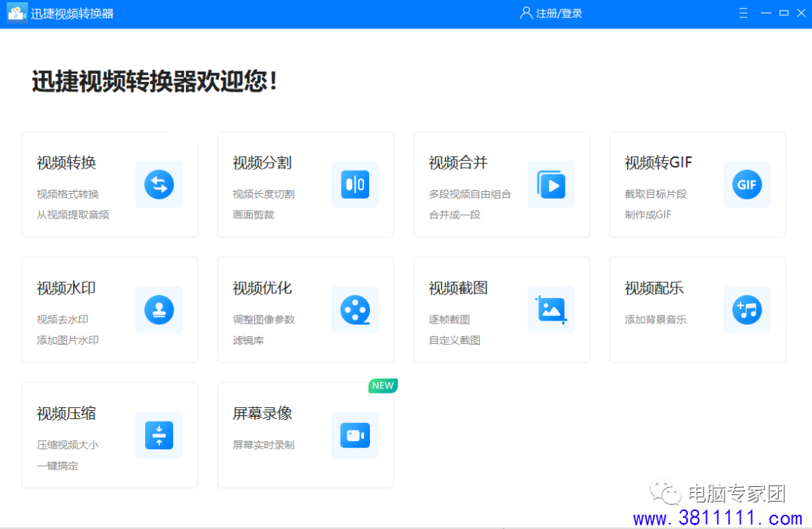The width and height of the screenshot is (812, 529).
Task: Click the text 合并成一段
Action: (x=455, y=215)
